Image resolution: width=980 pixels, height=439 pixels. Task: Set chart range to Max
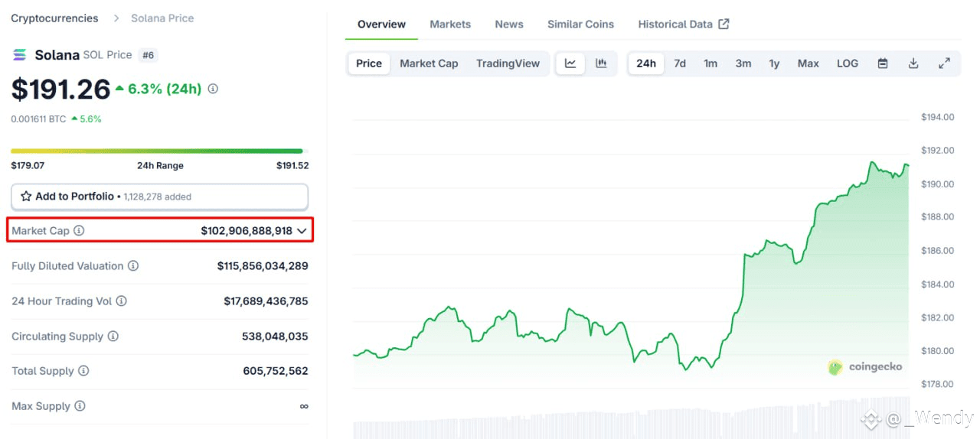point(808,63)
